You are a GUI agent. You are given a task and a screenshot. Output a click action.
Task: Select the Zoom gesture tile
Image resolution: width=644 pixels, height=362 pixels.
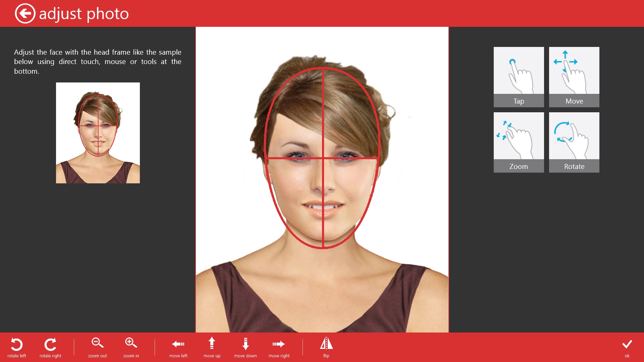tap(519, 142)
